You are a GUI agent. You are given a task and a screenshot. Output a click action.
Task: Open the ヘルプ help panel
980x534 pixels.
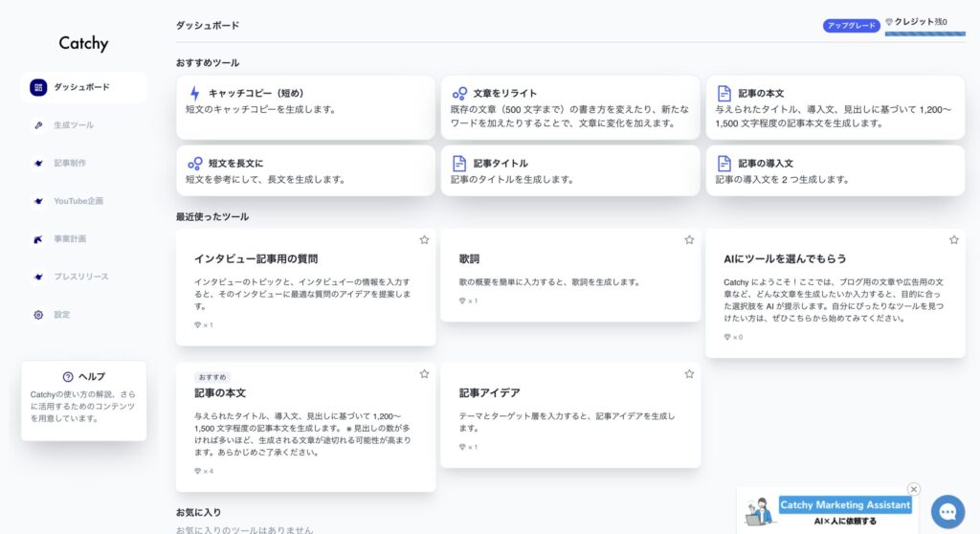84,377
